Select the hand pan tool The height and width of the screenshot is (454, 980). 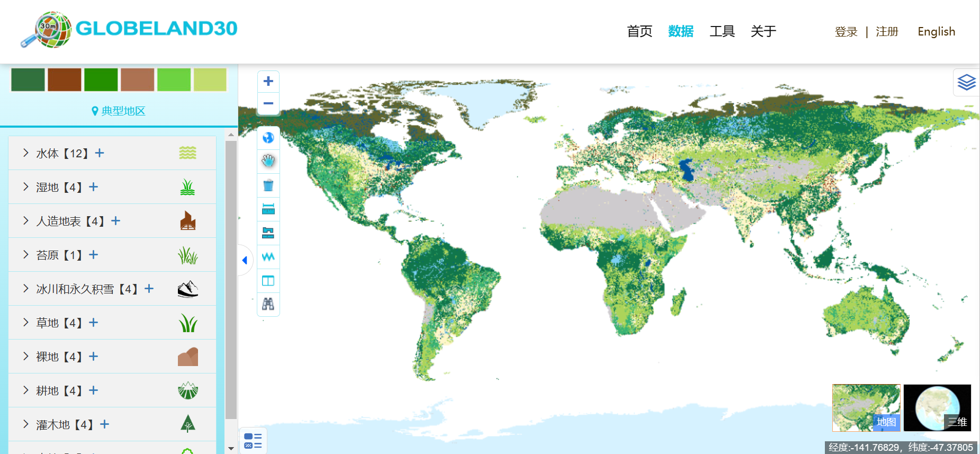click(268, 161)
